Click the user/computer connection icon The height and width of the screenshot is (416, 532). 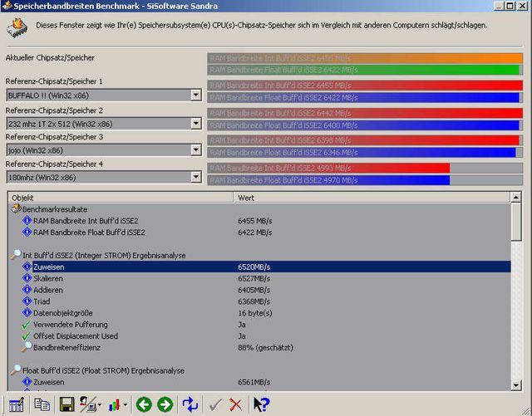(x=87, y=404)
